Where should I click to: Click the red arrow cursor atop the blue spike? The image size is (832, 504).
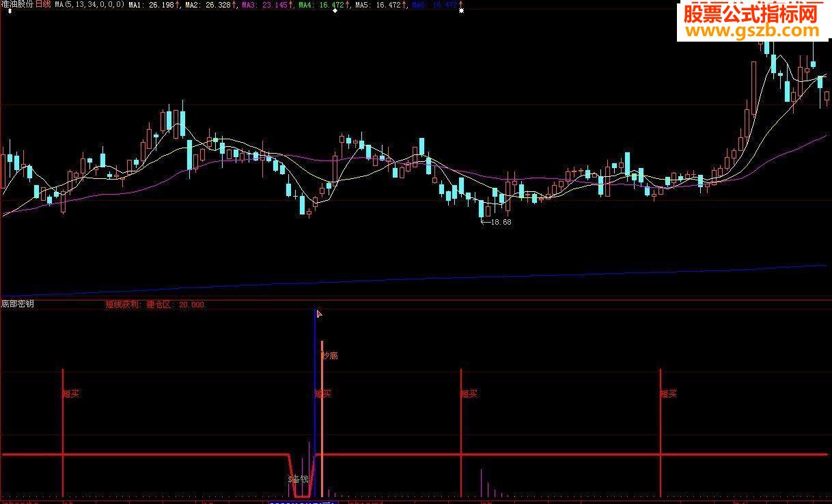(x=319, y=313)
